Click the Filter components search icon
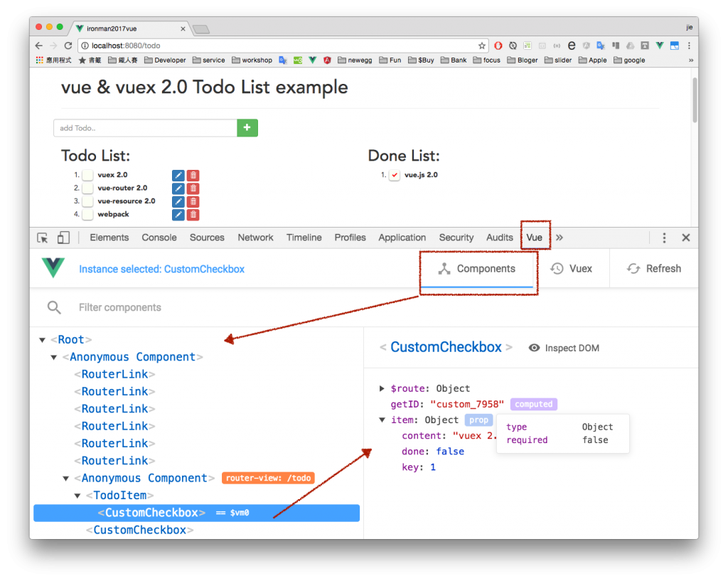 (54, 307)
